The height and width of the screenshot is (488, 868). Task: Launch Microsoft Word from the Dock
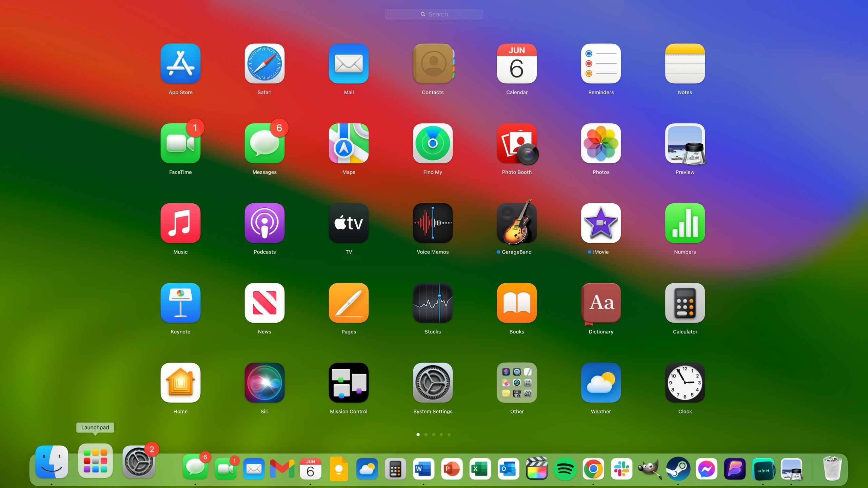(423, 469)
